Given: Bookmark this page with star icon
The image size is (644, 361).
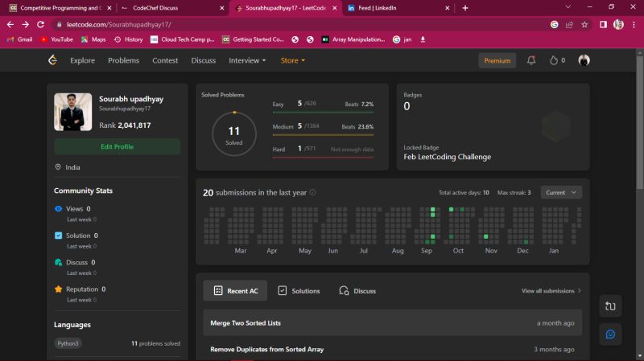Looking at the screenshot, I should [584, 25].
